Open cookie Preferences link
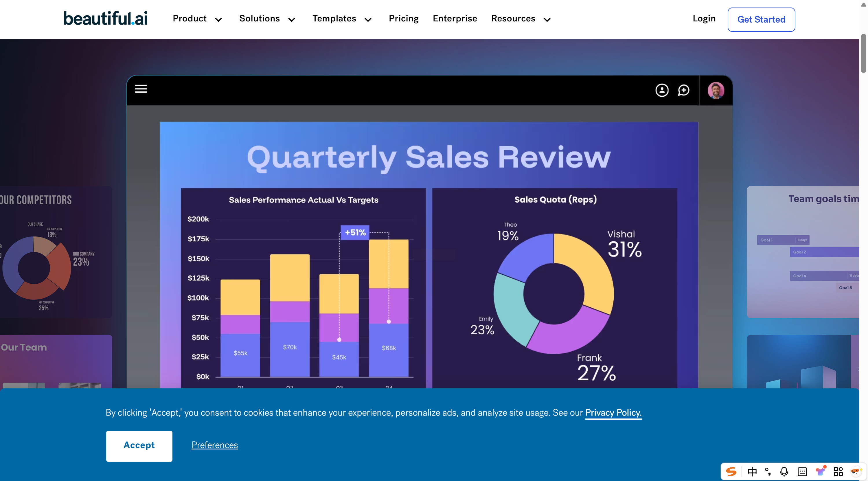The width and height of the screenshot is (868, 481). click(215, 445)
